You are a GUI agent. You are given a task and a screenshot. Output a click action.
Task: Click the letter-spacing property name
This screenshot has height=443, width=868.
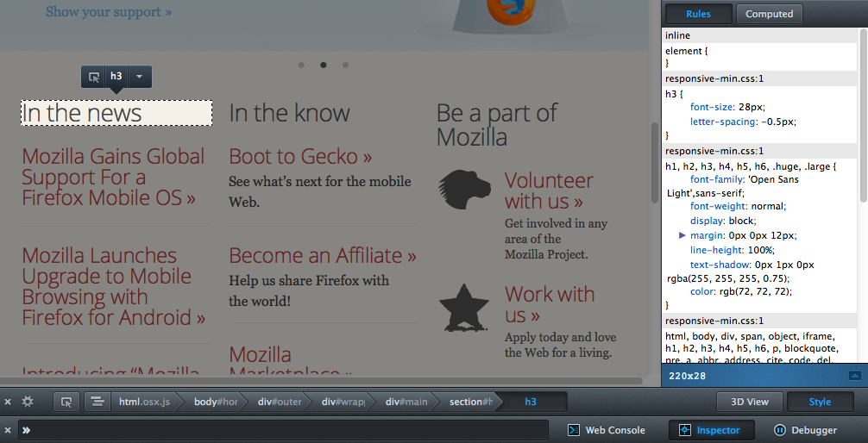(x=723, y=122)
